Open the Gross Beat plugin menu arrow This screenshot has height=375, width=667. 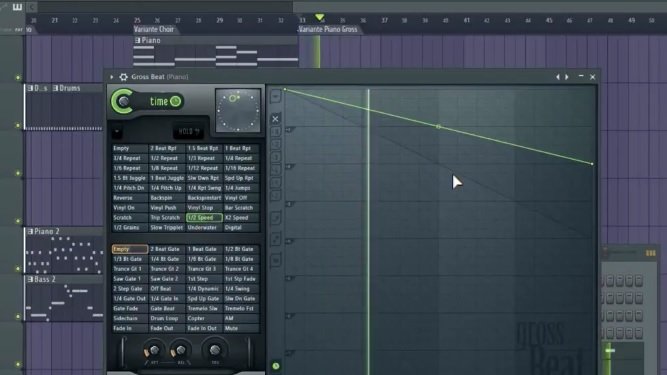(111, 77)
